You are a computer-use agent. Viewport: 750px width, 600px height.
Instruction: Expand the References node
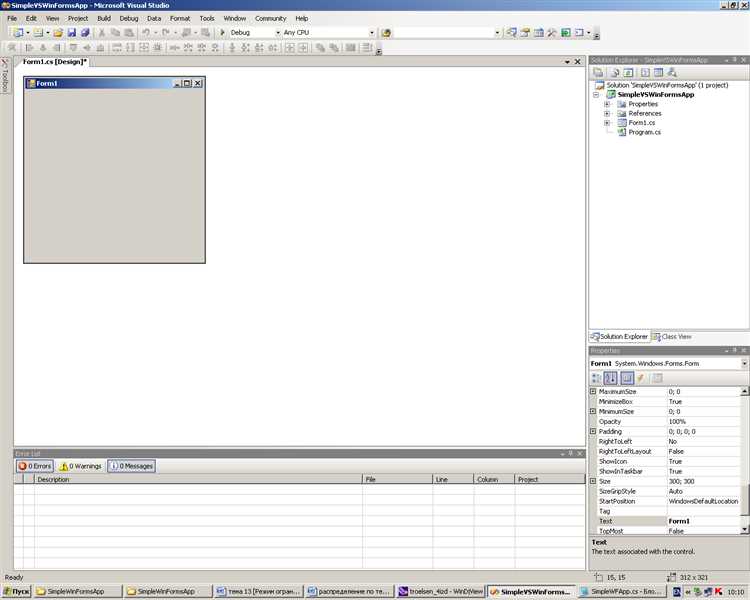pyautogui.click(x=607, y=113)
